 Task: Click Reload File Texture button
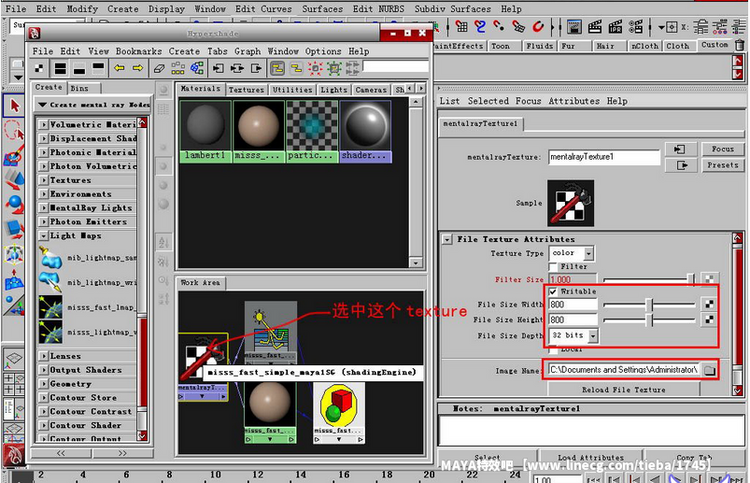point(624,389)
